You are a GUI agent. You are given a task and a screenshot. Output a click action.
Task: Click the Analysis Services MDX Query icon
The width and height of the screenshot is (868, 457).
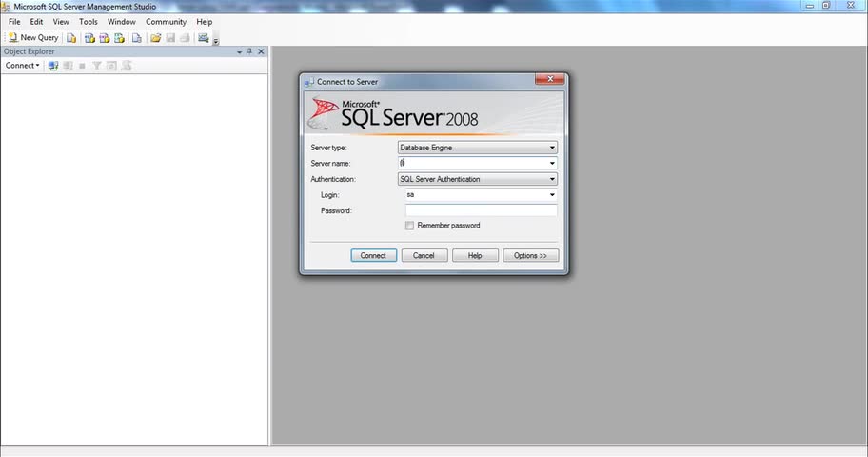click(89, 38)
